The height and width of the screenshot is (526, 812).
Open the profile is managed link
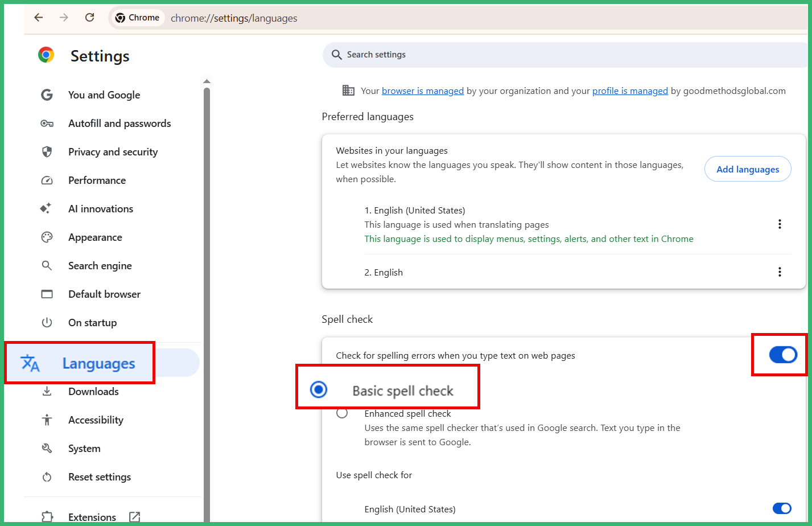tap(630, 91)
